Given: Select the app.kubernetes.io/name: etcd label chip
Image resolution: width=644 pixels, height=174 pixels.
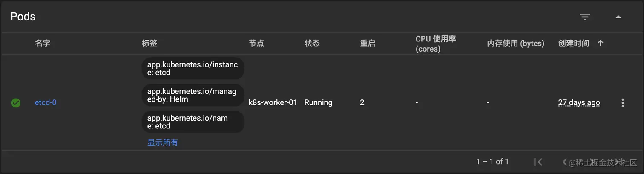Looking at the screenshot, I should click(193, 122).
